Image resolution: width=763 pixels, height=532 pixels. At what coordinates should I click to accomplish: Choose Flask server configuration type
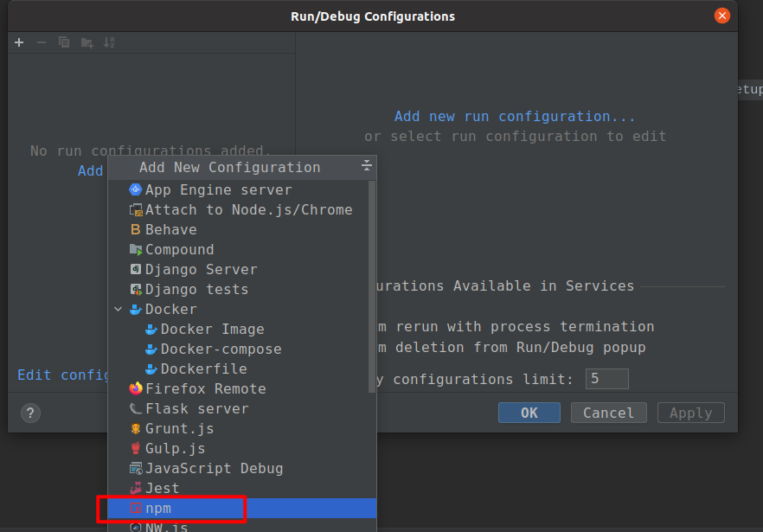click(196, 409)
